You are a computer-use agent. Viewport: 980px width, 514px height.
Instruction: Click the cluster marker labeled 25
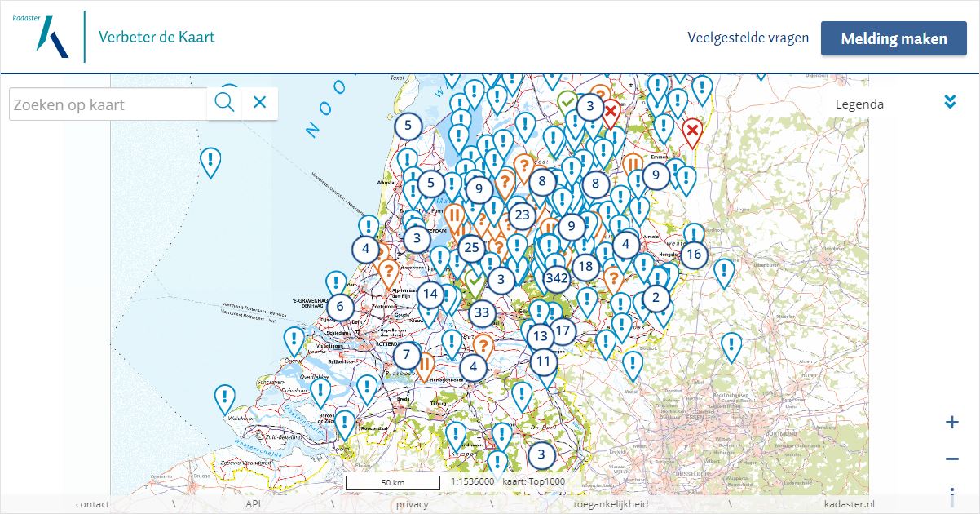[x=470, y=247]
